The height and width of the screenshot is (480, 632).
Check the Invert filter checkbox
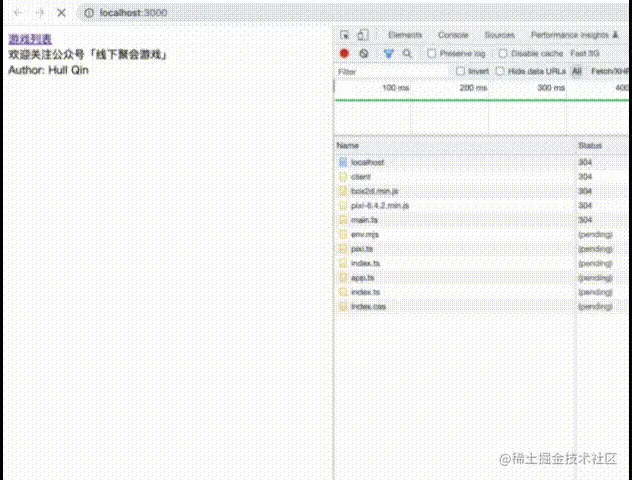click(460, 71)
